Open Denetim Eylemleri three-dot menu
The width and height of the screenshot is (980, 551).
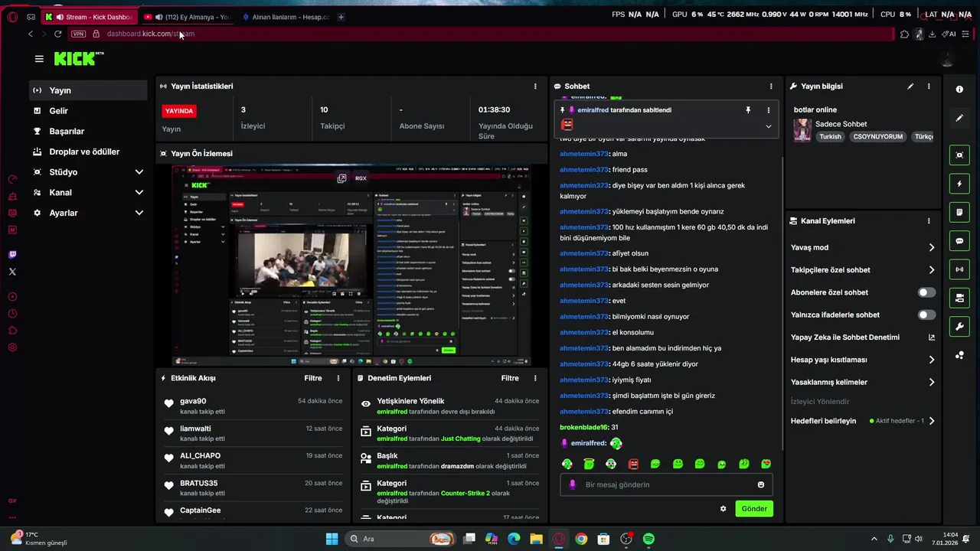(x=535, y=378)
